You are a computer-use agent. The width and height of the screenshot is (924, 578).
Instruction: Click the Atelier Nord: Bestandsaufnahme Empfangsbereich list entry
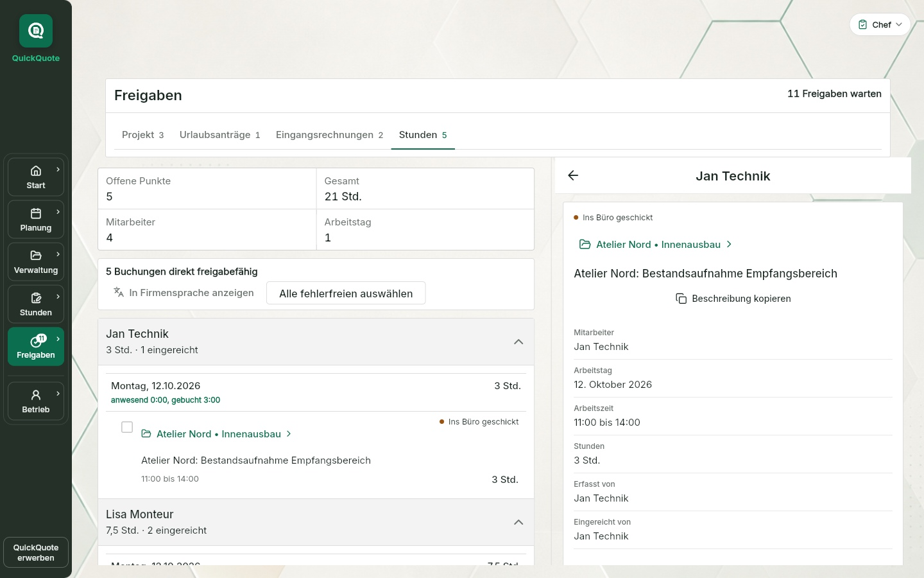256,460
